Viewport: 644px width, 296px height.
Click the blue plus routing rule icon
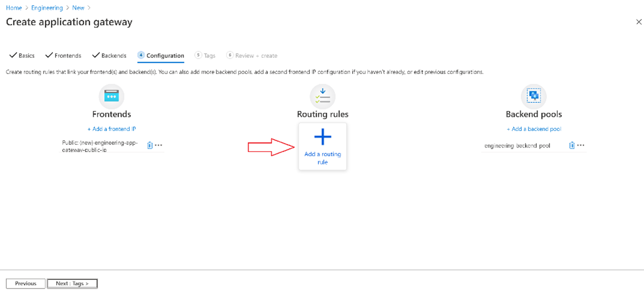pos(323,137)
